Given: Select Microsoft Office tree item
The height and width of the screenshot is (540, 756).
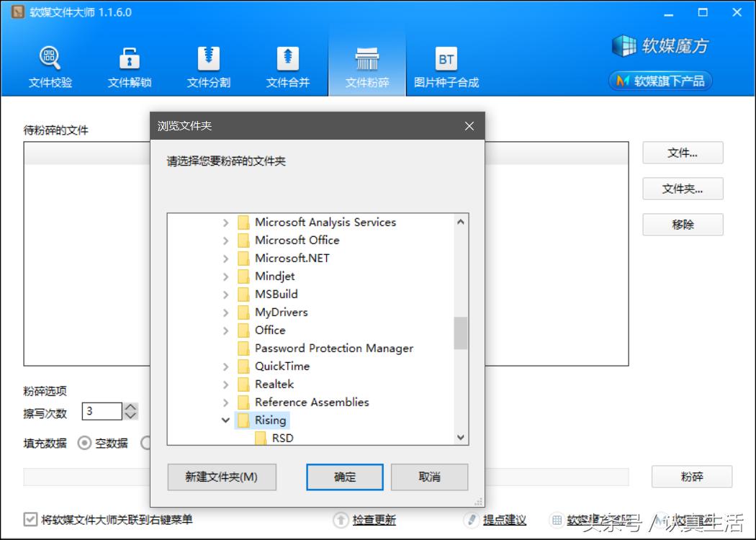Looking at the screenshot, I should pos(289,240).
